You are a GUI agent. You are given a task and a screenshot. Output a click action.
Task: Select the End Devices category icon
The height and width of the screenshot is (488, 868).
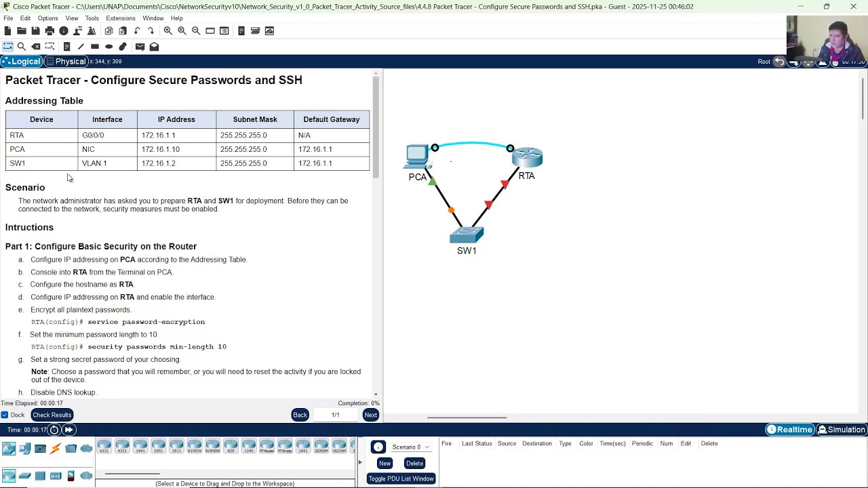pyautogui.click(x=24, y=448)
